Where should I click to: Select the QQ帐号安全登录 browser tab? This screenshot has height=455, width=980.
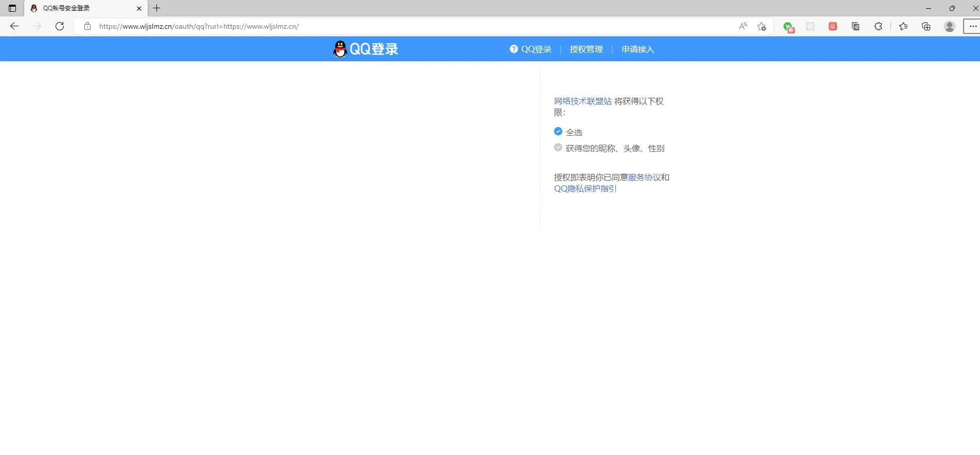(x=86, y=8)
